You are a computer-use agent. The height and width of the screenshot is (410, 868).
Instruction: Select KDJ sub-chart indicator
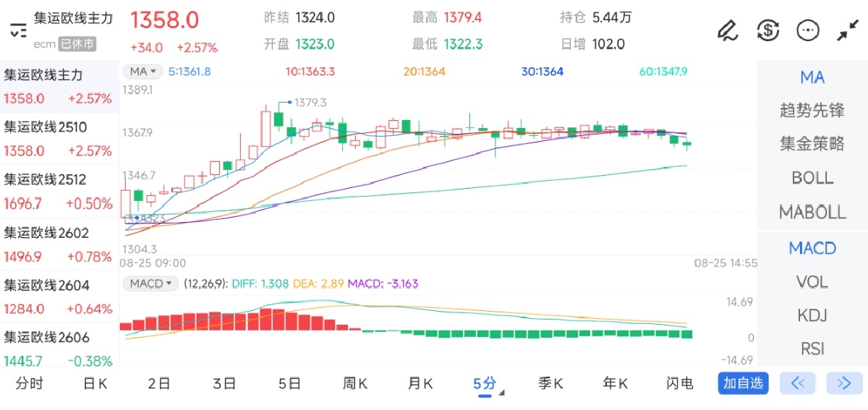click(x=812, y=315)
